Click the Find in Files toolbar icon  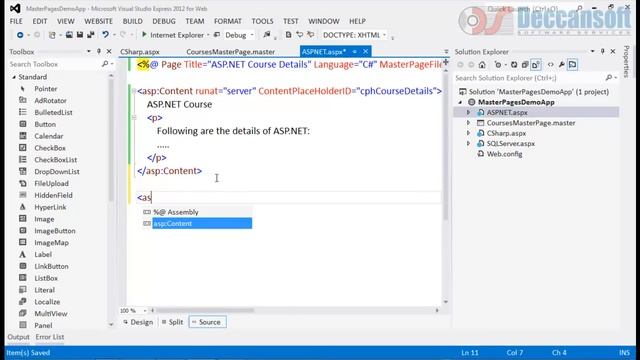(x=267, y=35)
